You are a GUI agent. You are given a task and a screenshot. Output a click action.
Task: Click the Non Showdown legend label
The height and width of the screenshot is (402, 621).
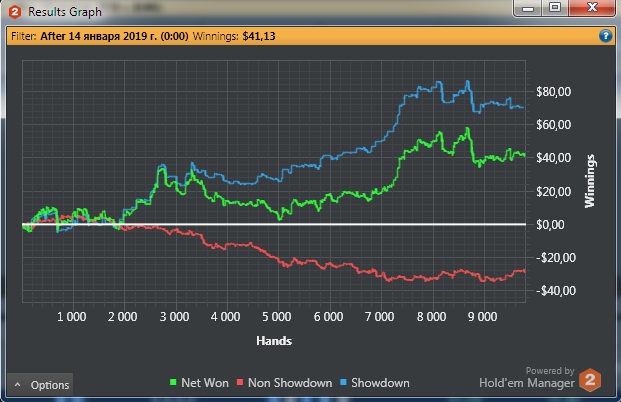[290, 383]
